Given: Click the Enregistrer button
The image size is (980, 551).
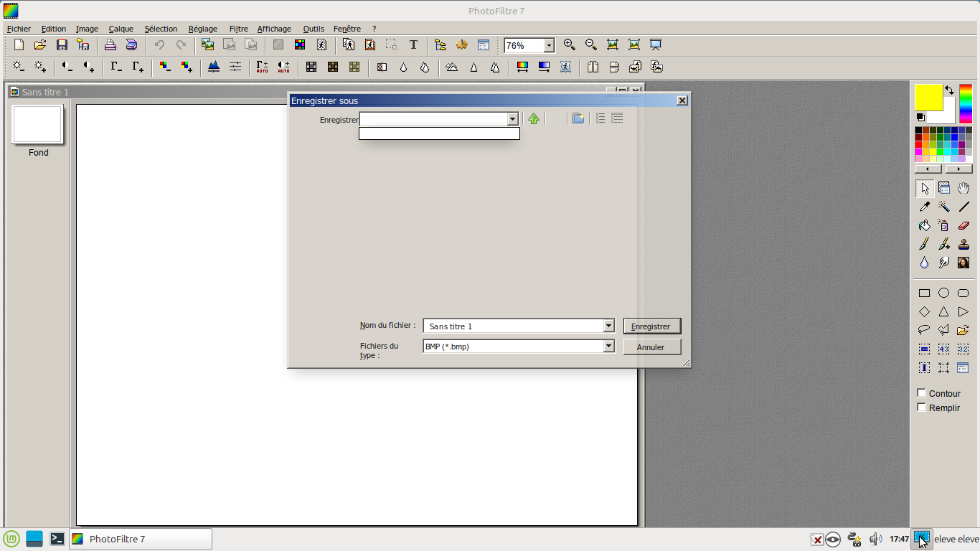Looking at the screenshot, I should point(651,326).
